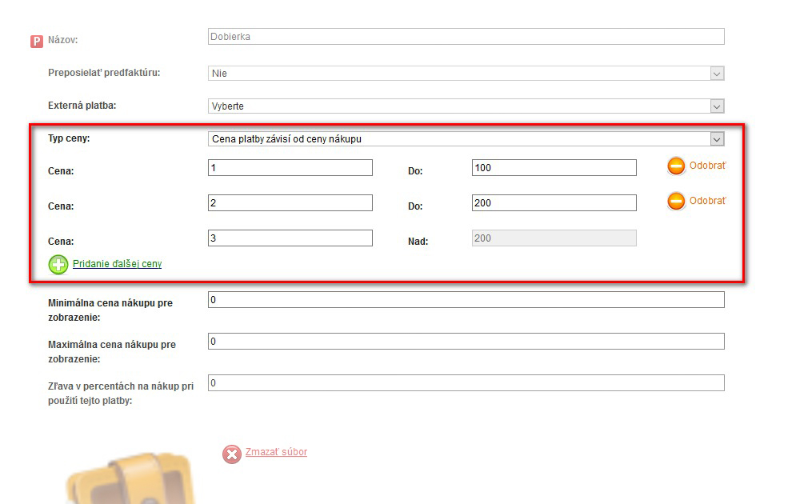This screenshot has height=504, width=812.
Task: Click the Pridanie ďalšej ceny link
Action: (x=117, y=263)
